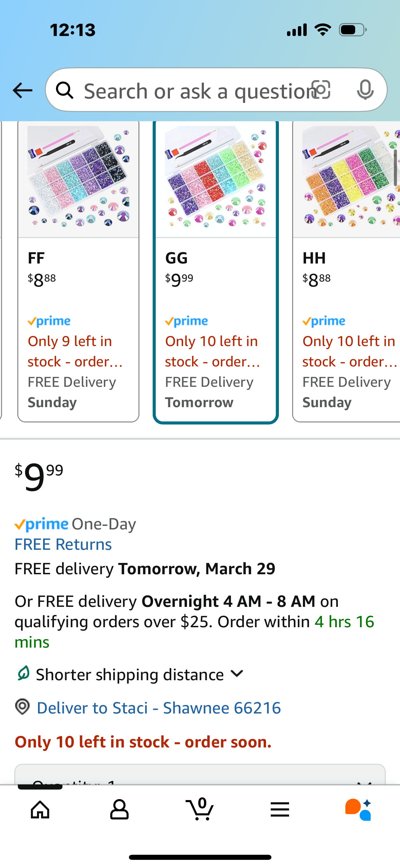Open the shopping cart icon
The image size is (400, 868).
click(200, 809)
